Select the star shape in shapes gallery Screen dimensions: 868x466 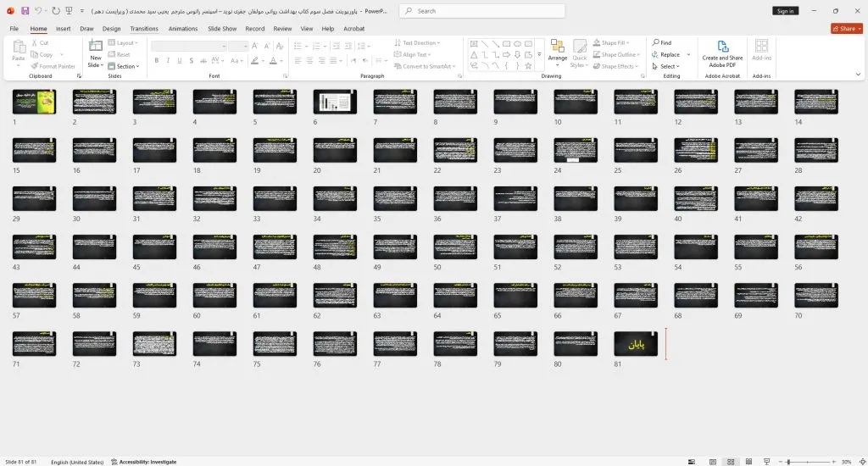[x=528, y=65]
